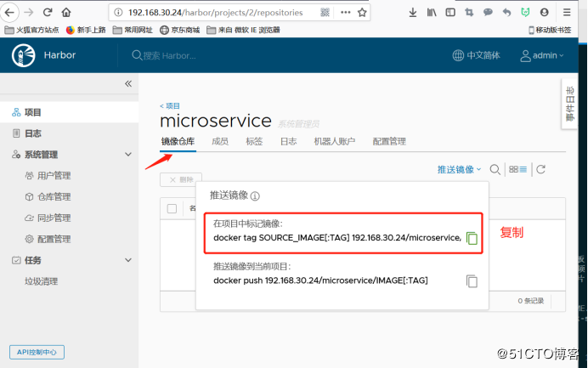Open 火狐官方站点 bookmark folder
This screenshot has width=588, height=368.
pyautogui.click(x=32, y=30)
